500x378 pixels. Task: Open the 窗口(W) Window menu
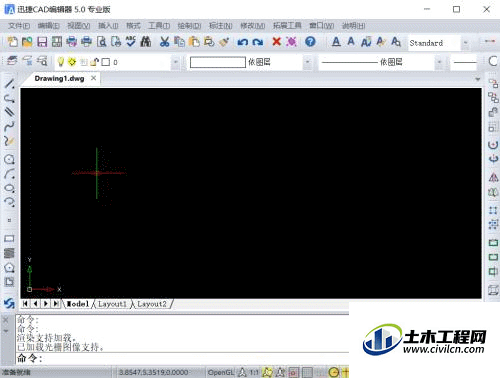coord(322,26)
